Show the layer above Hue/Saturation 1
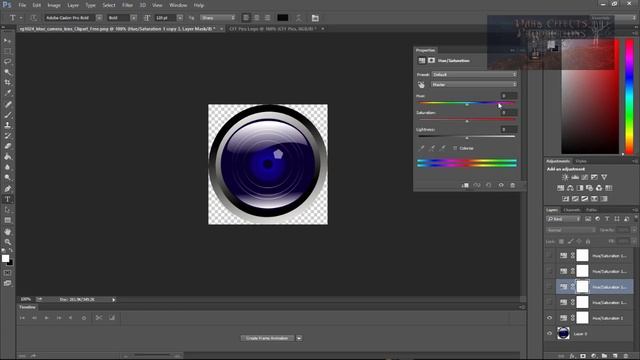Image resolution: width=640 pixels, height=360 pixels. (549, 302)
